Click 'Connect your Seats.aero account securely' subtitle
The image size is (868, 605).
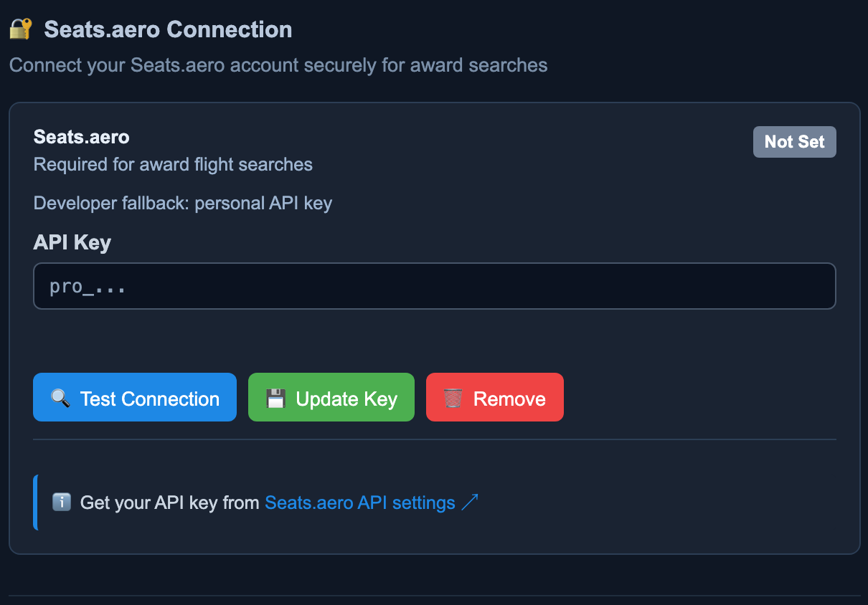[278, 65]
